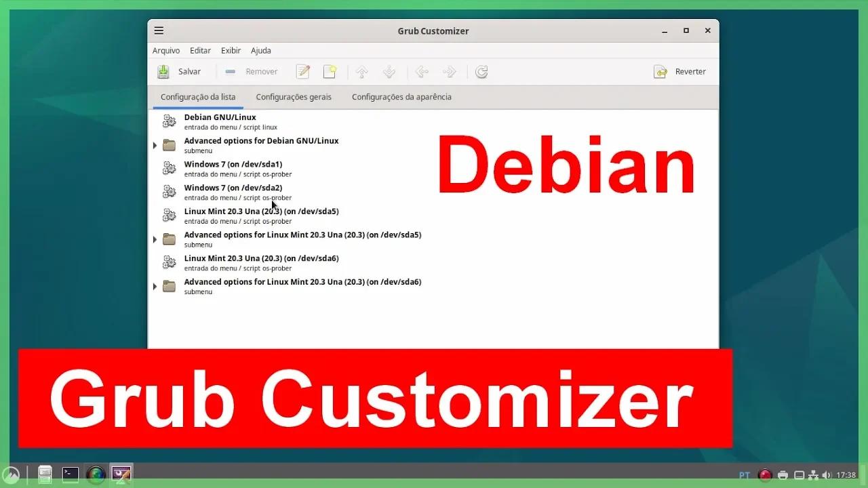This screenshot has width=868, height=488.
Task: Refresh the boot entry list with the reload icon
Action: (481, 71)
